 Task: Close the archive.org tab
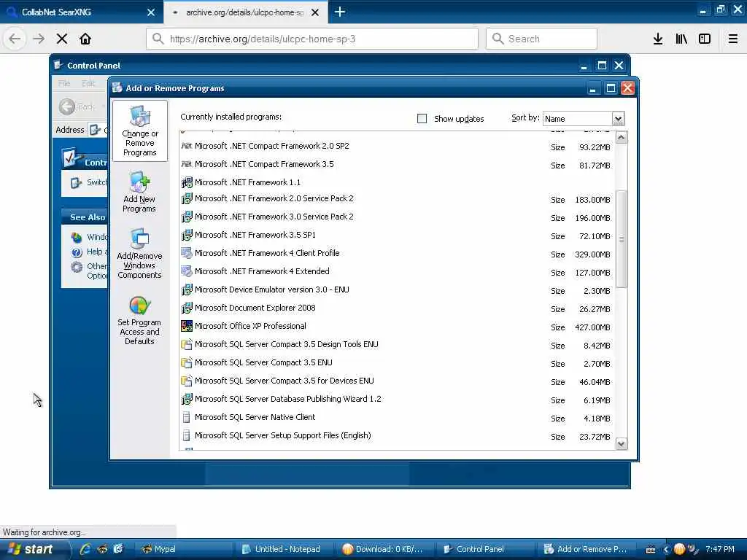point(315,12)
